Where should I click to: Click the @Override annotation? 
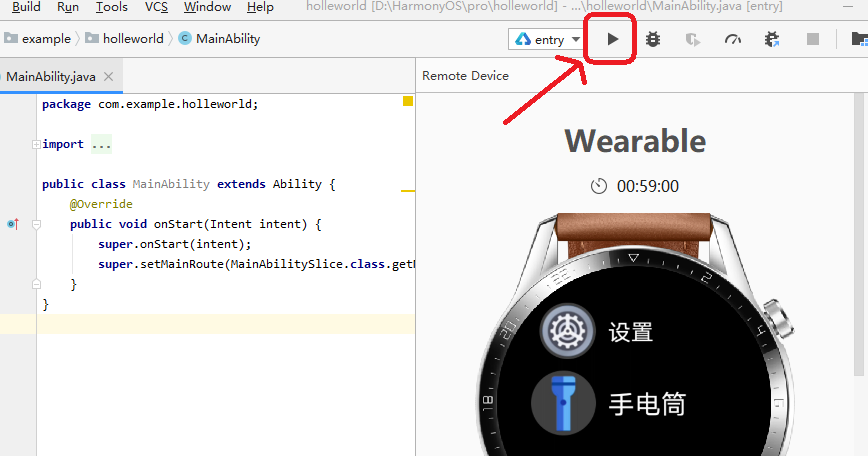click(x=101, y=204)
